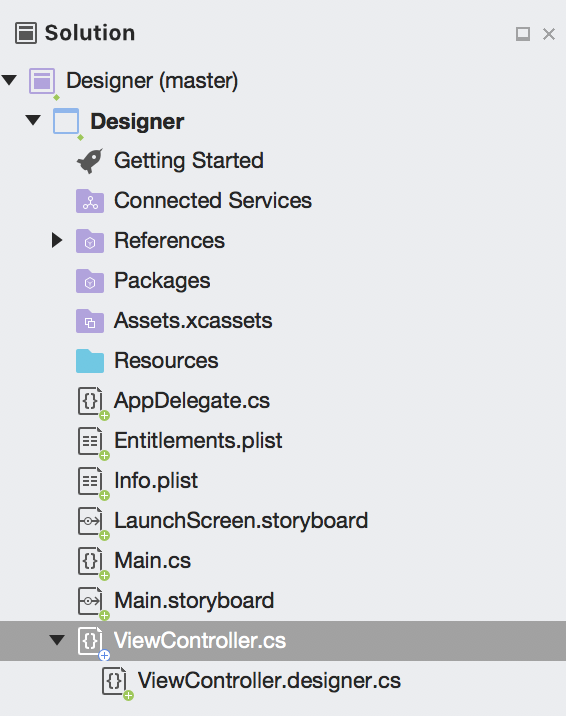This screenshot has width=566, height=716.
Task: Collapse the bold Designer project node
Action: coord(33,121)
